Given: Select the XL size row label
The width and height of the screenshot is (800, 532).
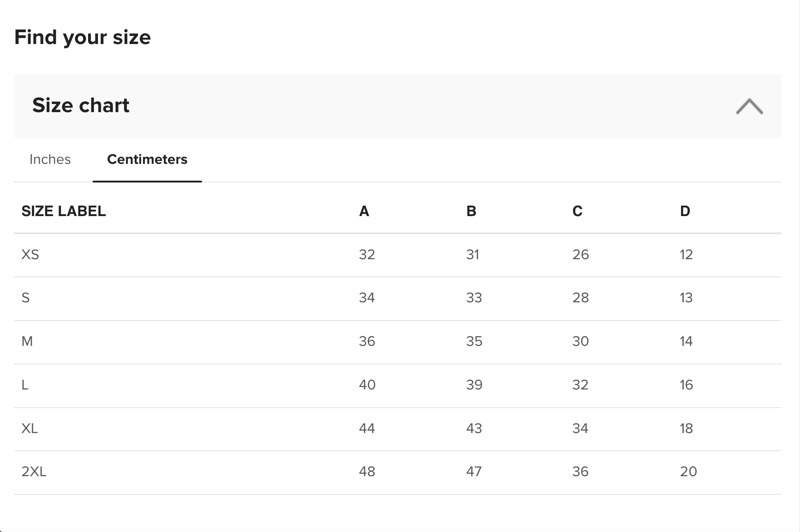Looking at the screenshot, I should (x=30, y=429).
